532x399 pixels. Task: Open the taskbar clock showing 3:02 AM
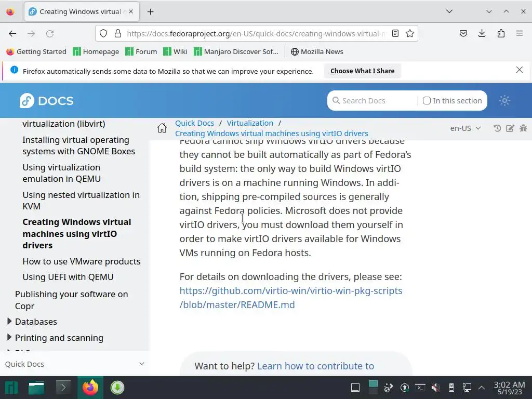[509, 388]
